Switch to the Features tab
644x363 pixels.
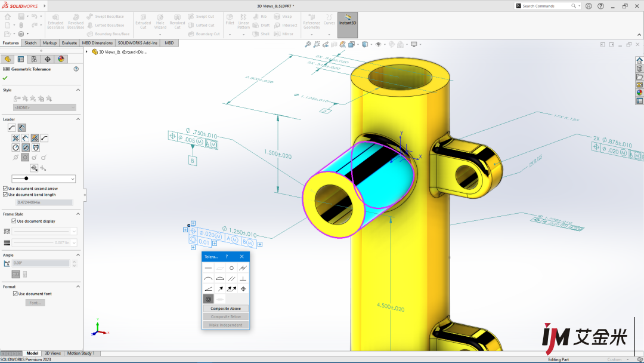(11, 43)
